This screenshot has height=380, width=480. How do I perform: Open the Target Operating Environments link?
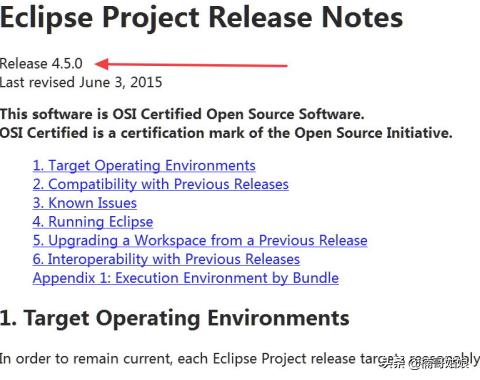(144, 166)
